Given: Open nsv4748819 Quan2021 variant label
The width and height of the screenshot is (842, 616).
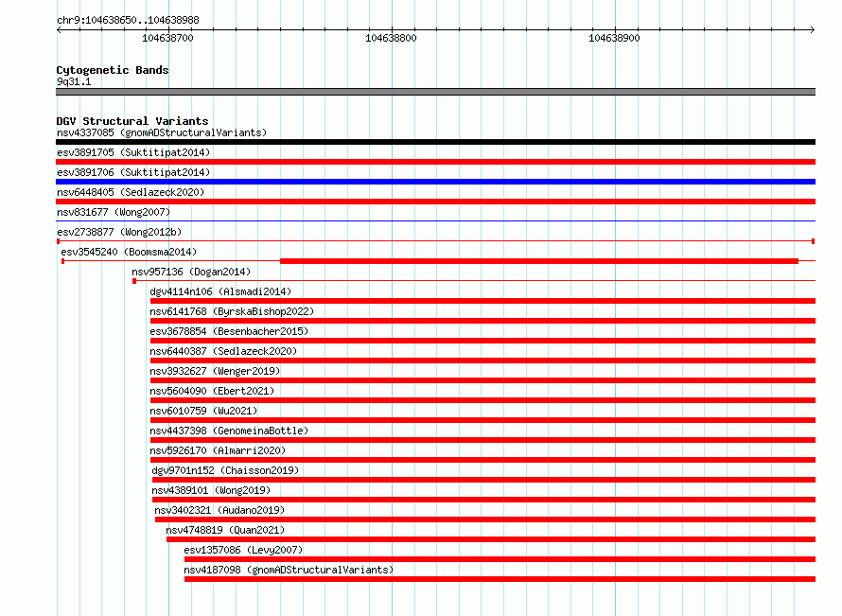Looking at the screenshot, I should tap(225, 530).
